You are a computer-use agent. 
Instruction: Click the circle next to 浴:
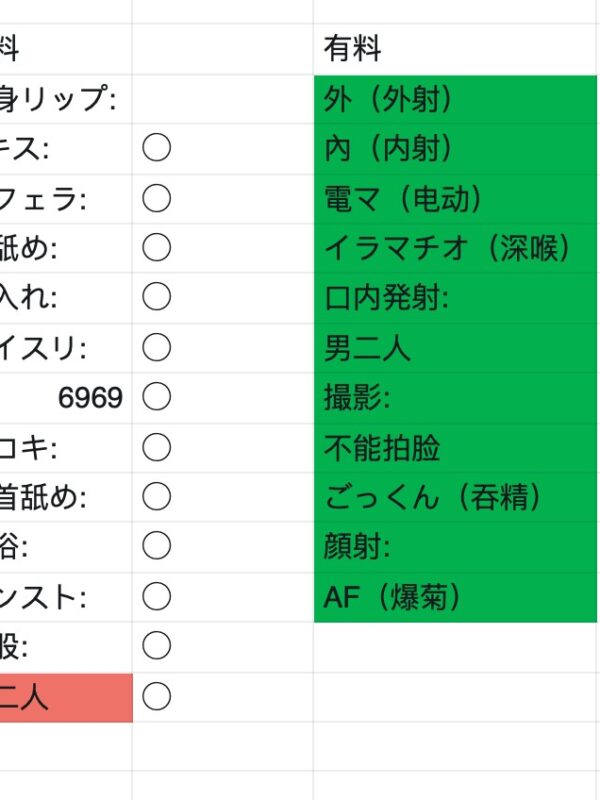[156, 547]
